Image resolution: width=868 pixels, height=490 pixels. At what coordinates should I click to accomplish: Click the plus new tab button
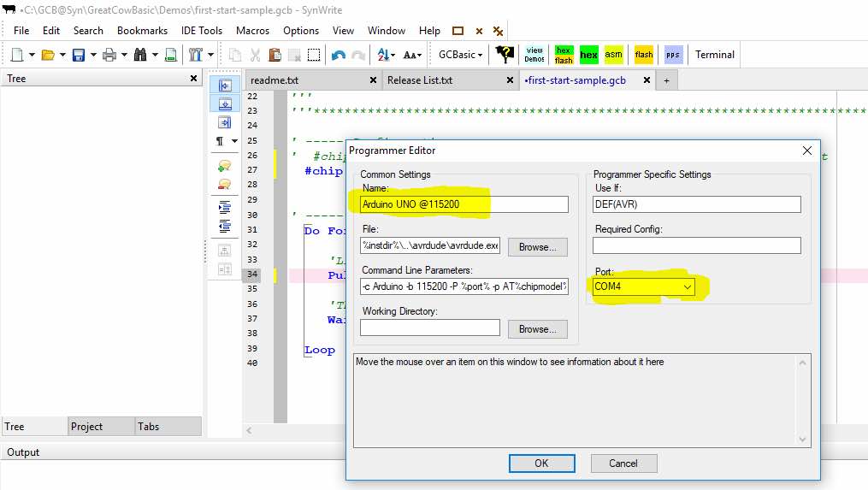tap(666, 81)
